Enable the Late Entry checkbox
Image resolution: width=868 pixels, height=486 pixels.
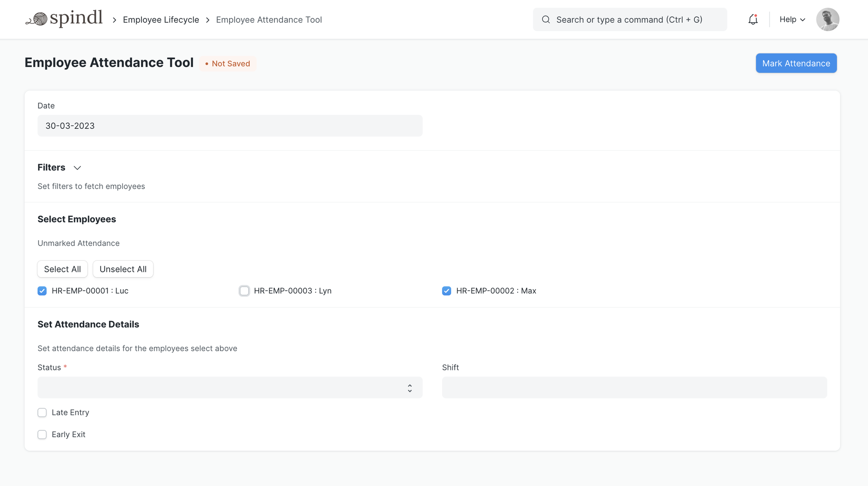click(x=42, y=412)
